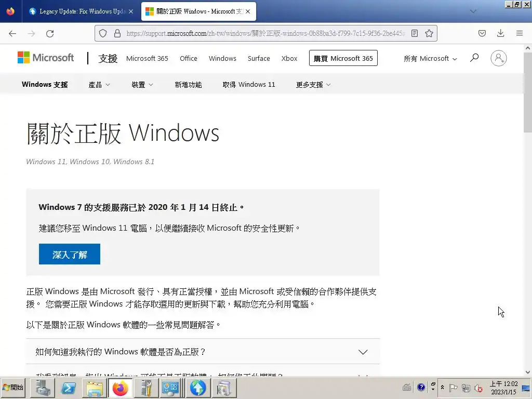Screen dimensions: 532x399
Task: Click the forward navigation arrow
Action: pos(31,34)
